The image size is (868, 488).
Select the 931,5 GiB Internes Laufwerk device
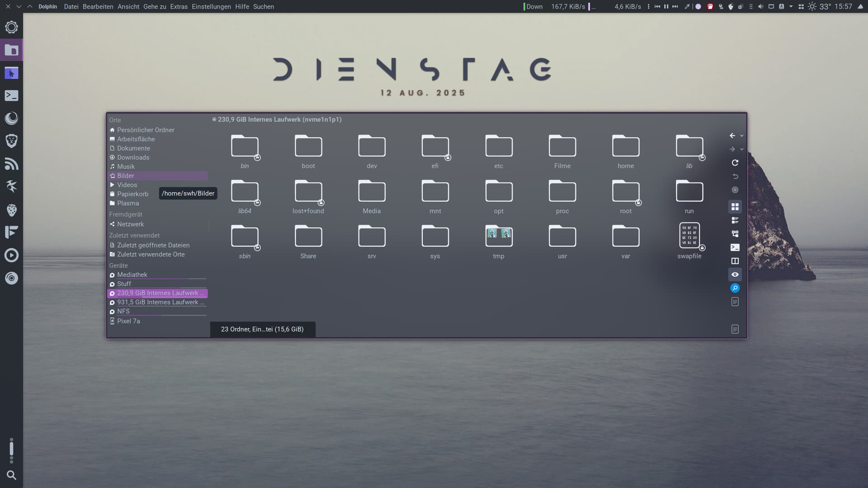[158, 302]
